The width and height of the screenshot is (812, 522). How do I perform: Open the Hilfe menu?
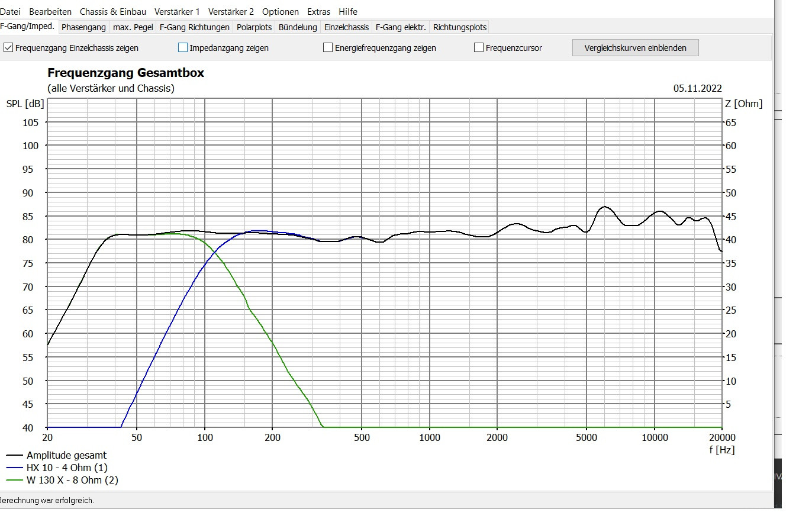[x=348, y=11]
